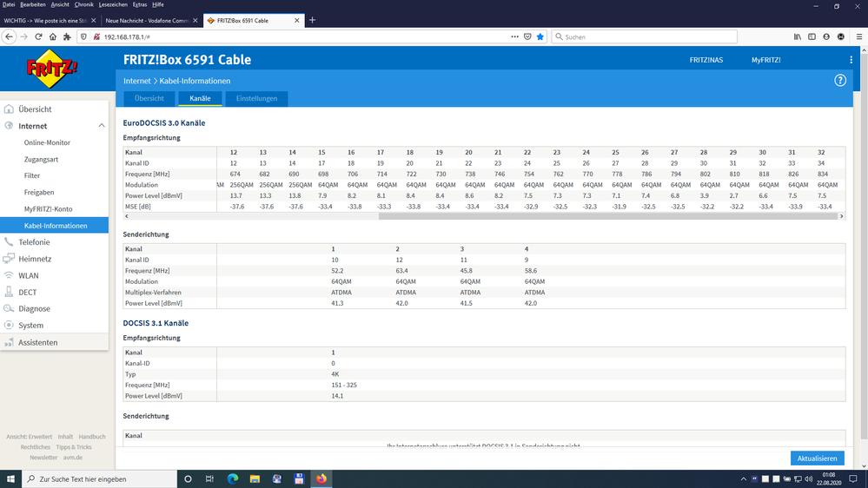Click the FRITZ! logo

(52, 69)
